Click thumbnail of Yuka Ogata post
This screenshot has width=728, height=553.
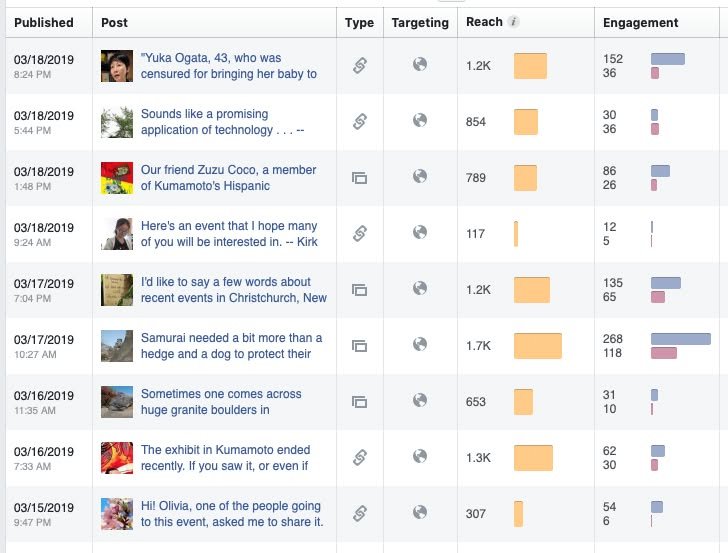[x=117, y=66]
